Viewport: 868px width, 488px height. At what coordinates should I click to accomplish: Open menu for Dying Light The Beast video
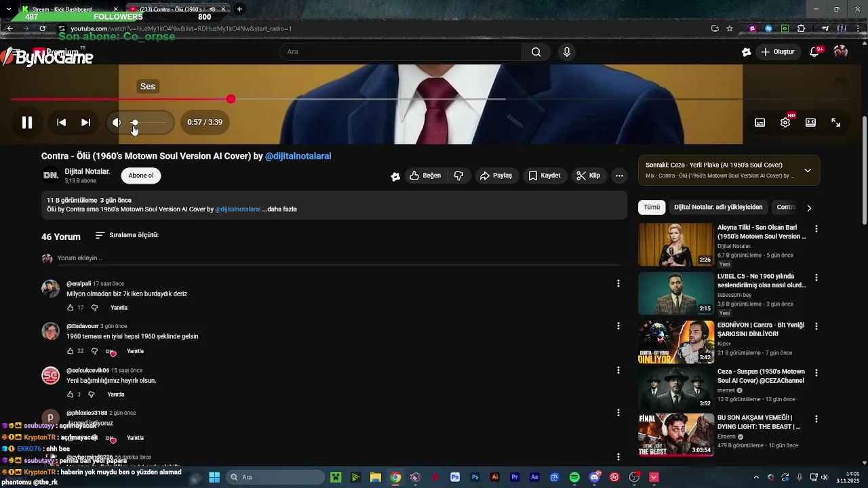coord(816,419)
